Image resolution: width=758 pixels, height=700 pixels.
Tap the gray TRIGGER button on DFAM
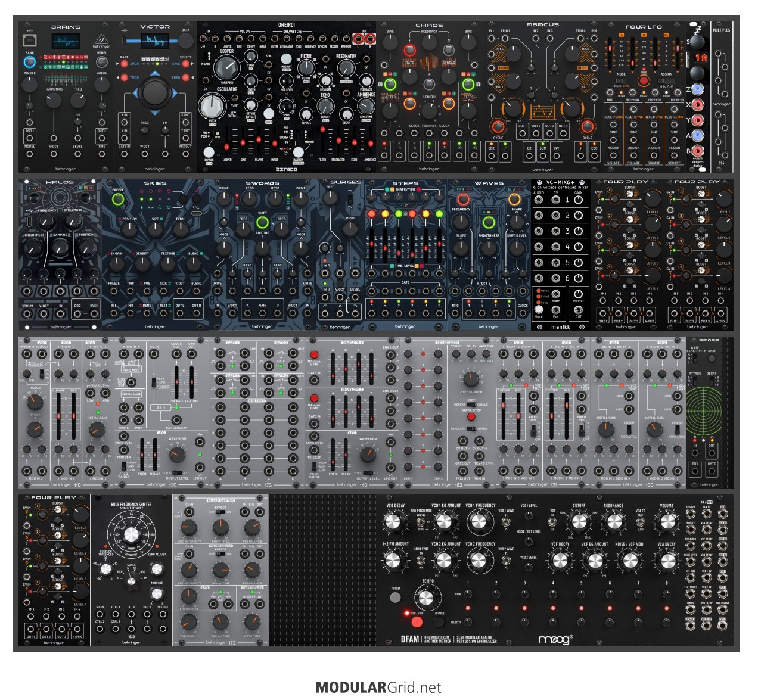click(396, 597)
